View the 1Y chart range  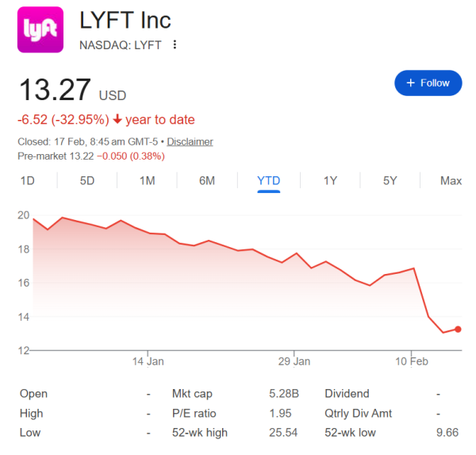(330, 180)
